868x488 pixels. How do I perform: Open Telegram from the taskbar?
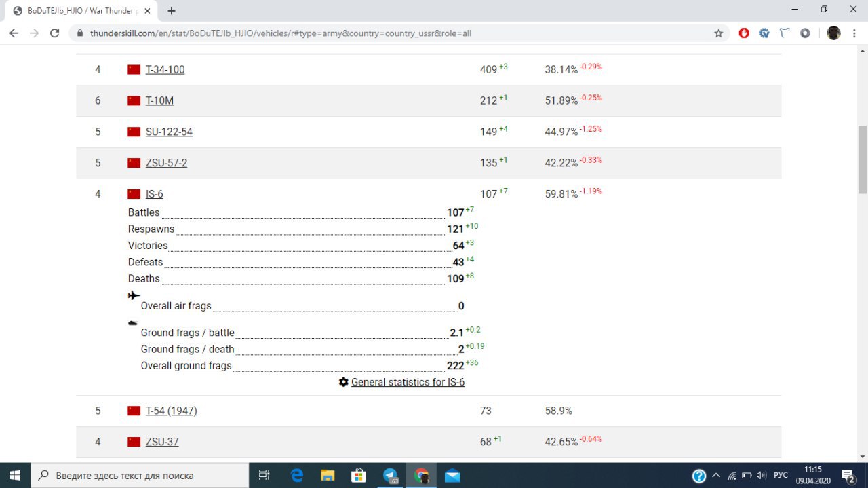click(391, 475)
